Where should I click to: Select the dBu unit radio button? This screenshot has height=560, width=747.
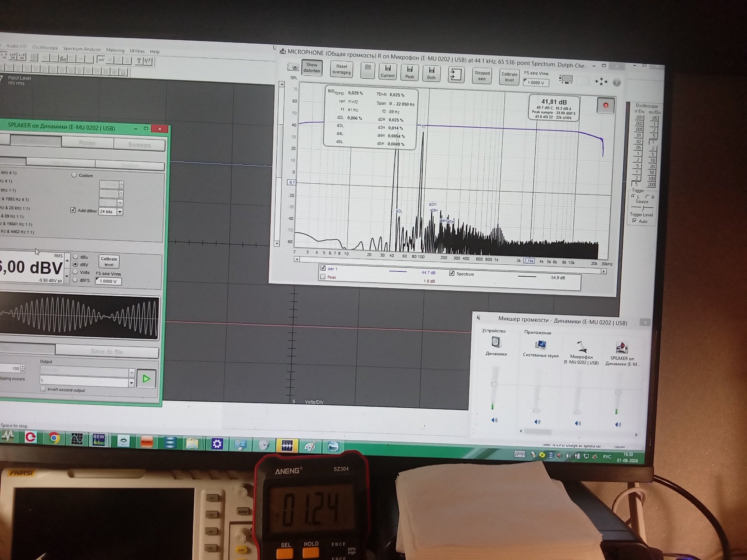75,256
